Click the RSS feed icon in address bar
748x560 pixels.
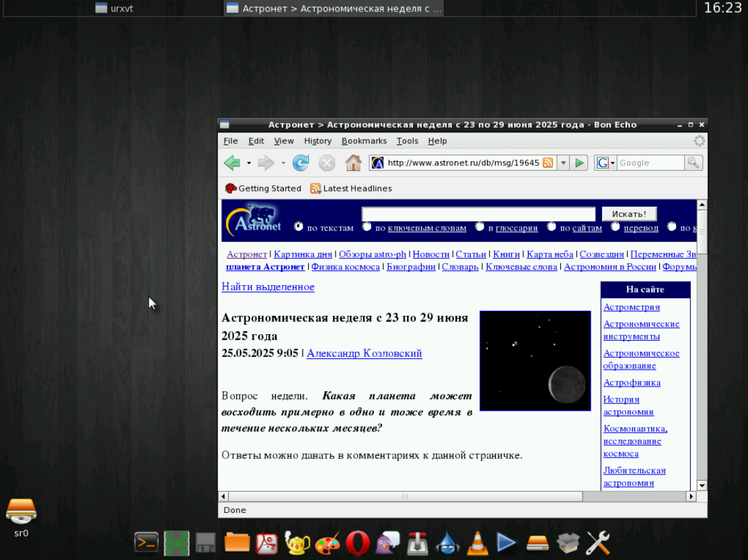[548, 163]
